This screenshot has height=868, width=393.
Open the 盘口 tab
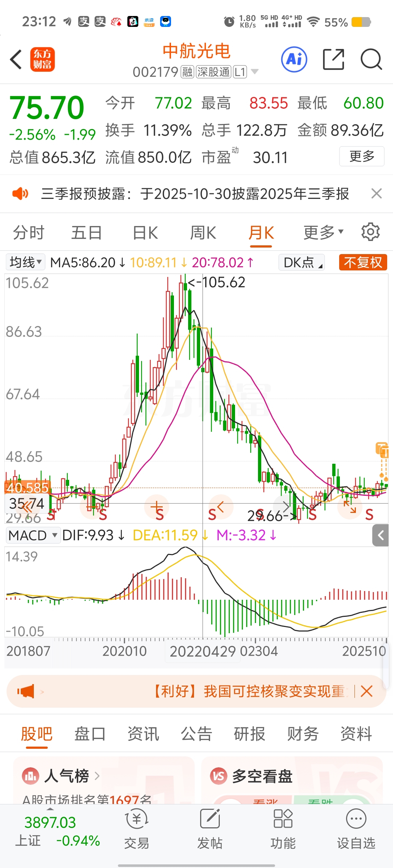coord(90,734)
